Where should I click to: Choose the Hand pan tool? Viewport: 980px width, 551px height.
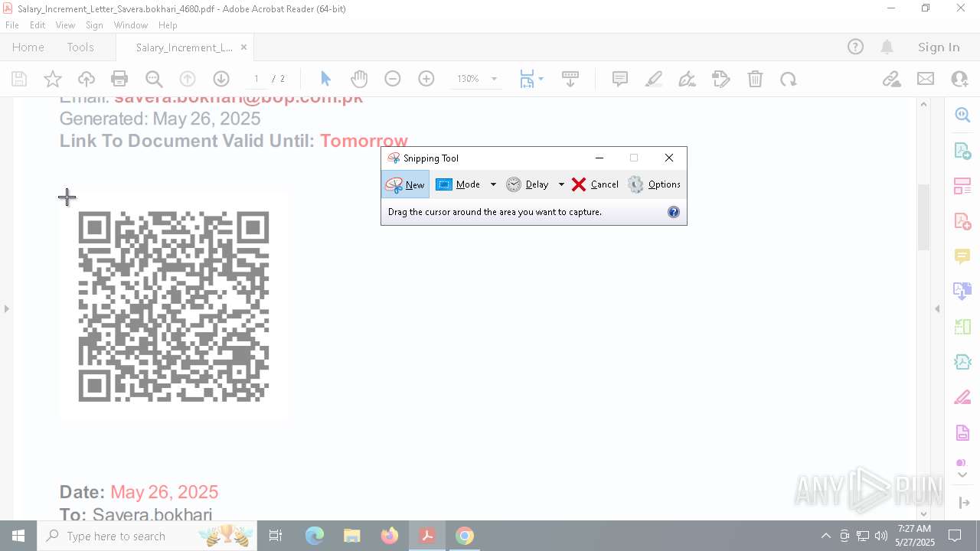pyautogui.click(x=359, y=79)
